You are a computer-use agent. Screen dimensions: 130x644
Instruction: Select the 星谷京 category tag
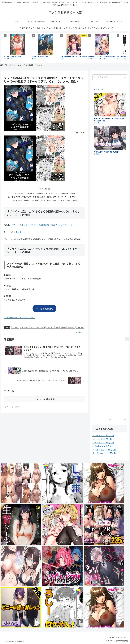[x=7, y=327]
